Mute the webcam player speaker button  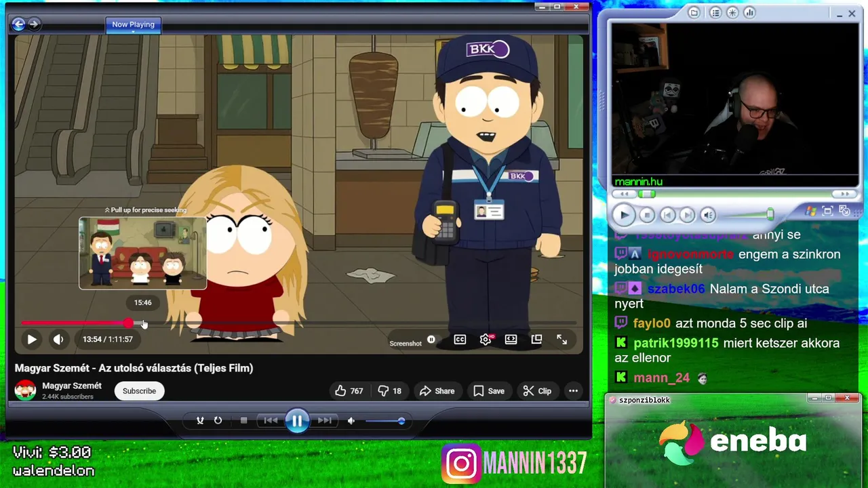click(x=708, y=215)
